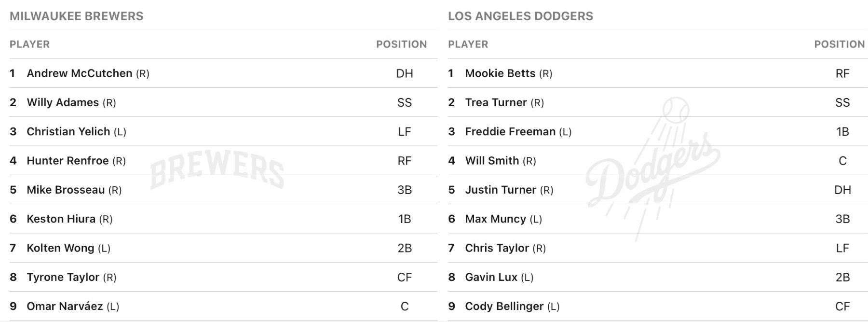Viewport: 868px width, 322px height.
Task: Select Mike Brosseau player entry
Action: point(66,190)
